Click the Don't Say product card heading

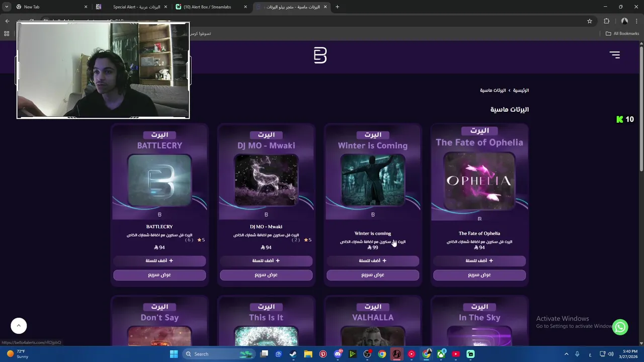pyautogui.click(x=159, y=317)
